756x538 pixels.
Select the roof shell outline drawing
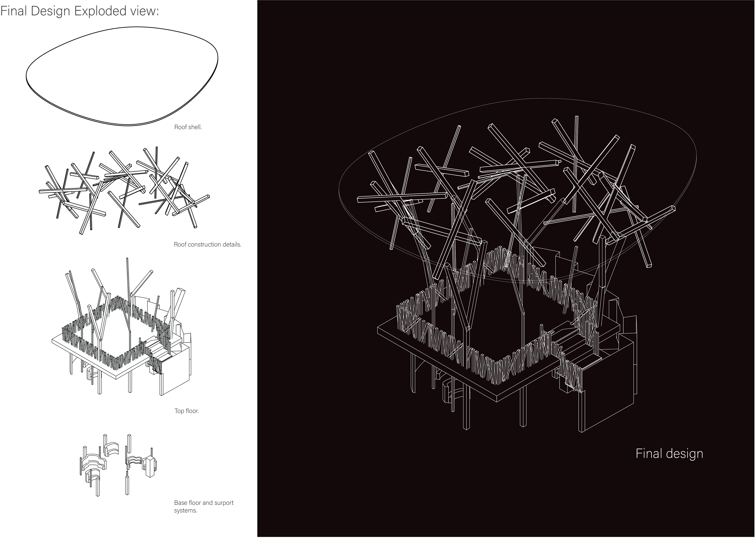(x=122, y=76)
